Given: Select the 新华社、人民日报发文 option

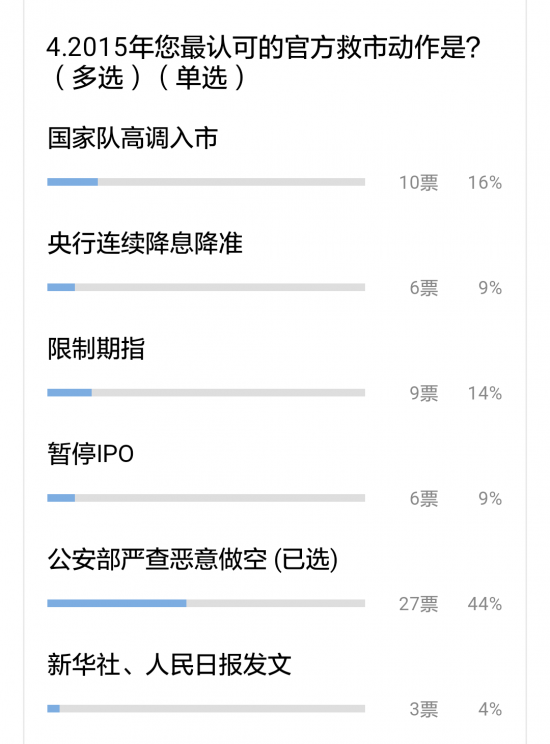Looking at the screenshot, I should (169, 665).
